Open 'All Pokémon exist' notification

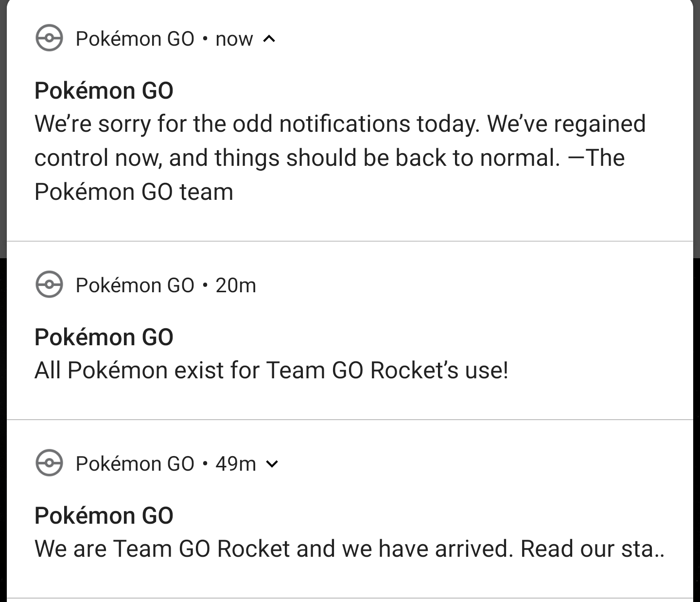coord(271,371)
